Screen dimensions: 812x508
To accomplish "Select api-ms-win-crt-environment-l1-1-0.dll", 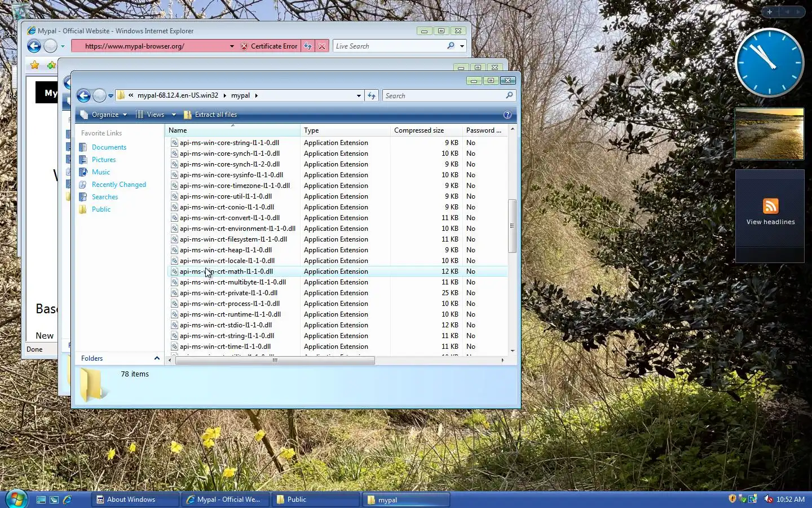I will point(237,229).
